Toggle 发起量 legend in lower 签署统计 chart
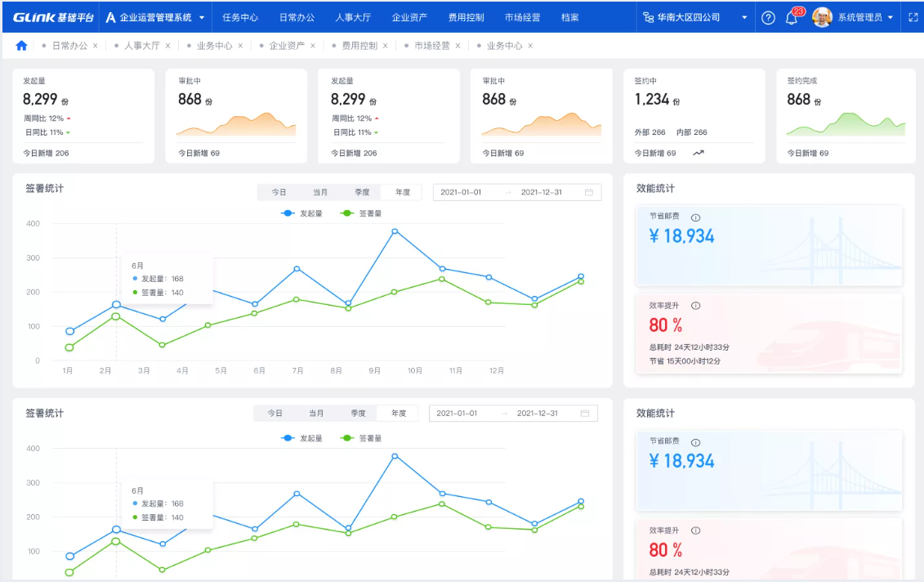 [x=301, y=438]
